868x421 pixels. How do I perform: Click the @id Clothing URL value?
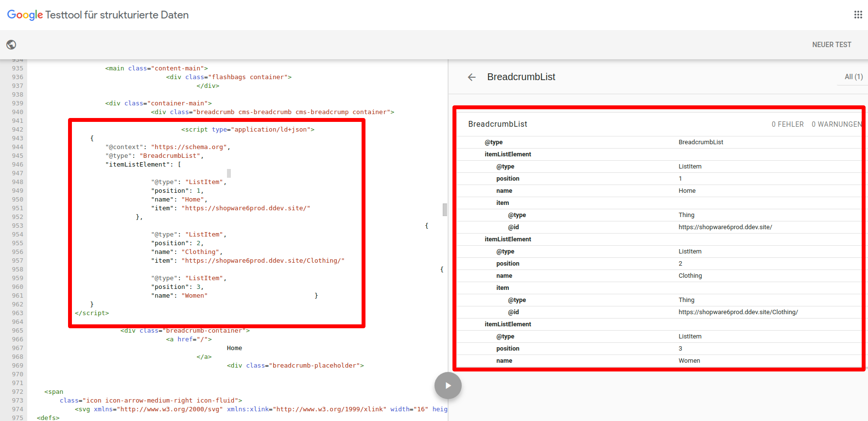(x=738, y=312)
